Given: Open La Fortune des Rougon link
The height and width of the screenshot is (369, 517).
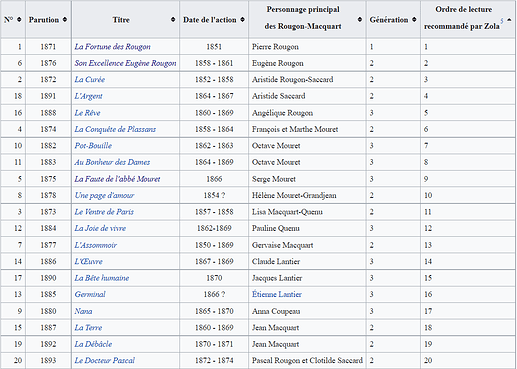Looking at the screenshot, I should click(112, 47).
